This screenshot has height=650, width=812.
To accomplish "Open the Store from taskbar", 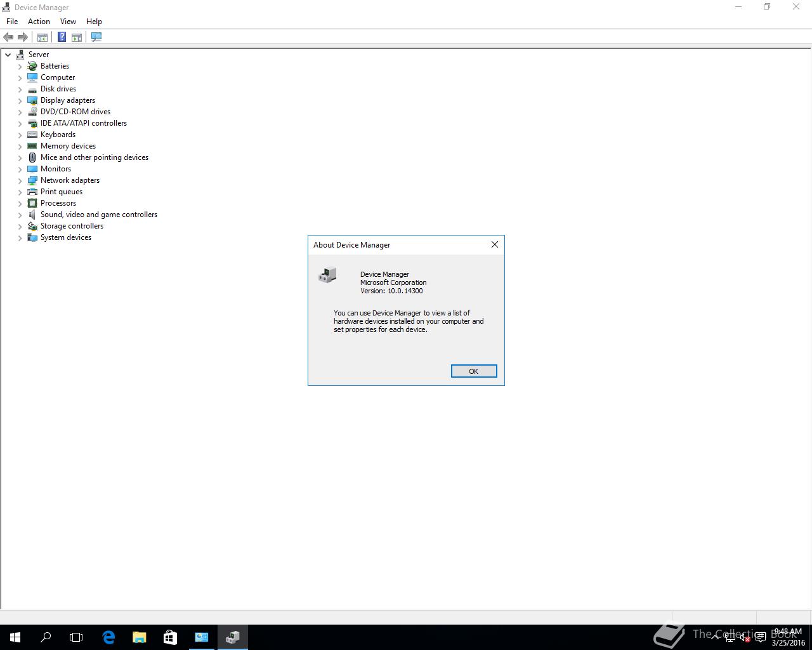I will tap(170, 637).
